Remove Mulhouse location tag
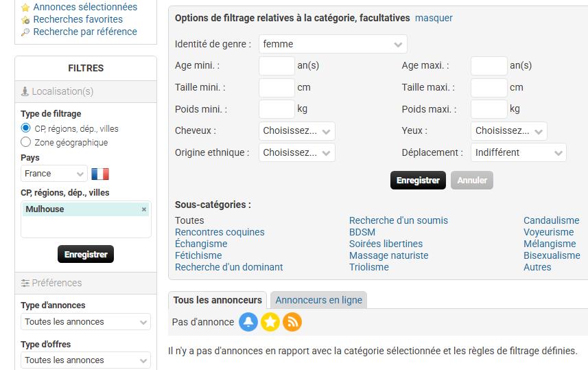Viewport: 588px width, 370px height. tap(143, 209)
